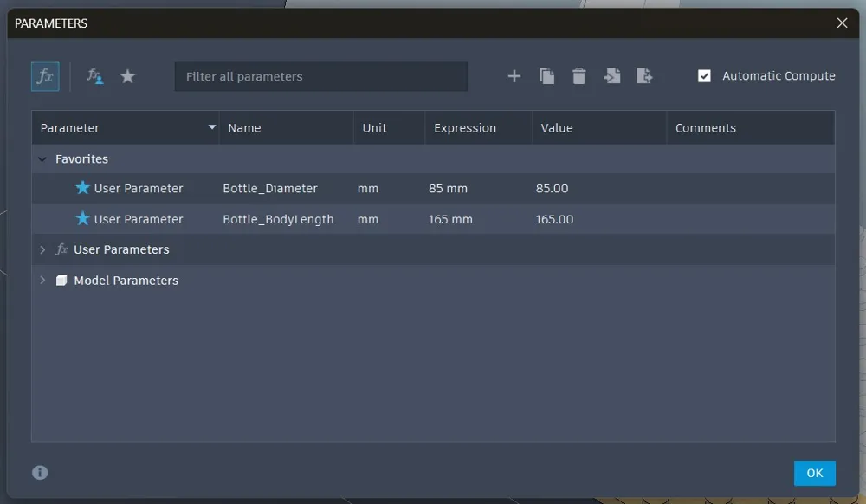Select the Favorites group label
Viewport: 866px width, 504px height.
pos(81,159)
